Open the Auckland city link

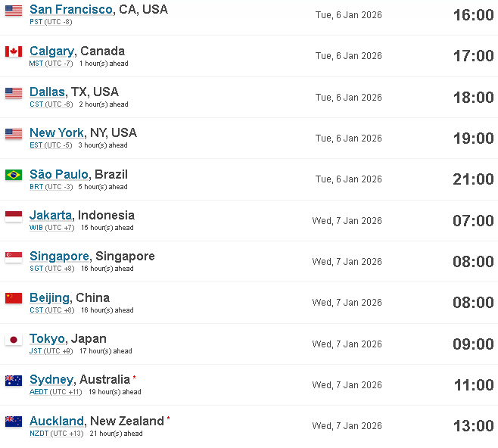coord(57,421)
